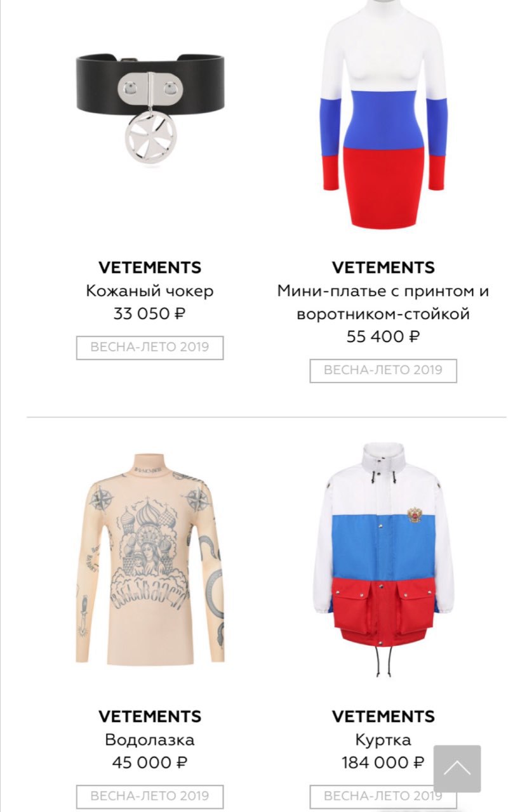The width and height of the screenshot is (520, 812).
Task: Click the VETEMENTS brand above Кожаный чокер
Action: [x=150, y=267]
